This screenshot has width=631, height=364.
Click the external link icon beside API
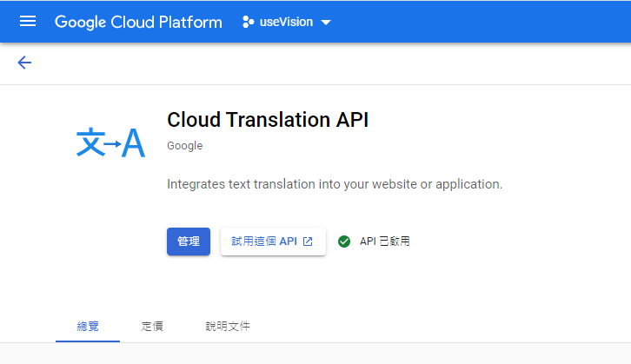click(308, 242)
